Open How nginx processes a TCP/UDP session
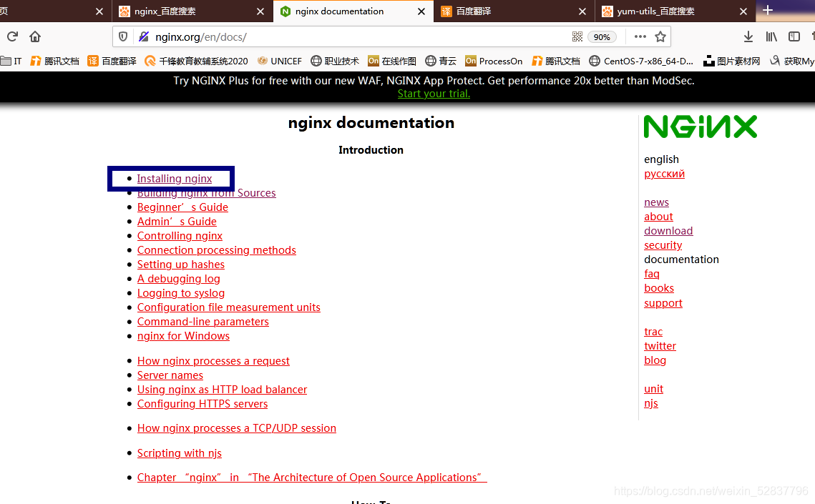 (x=237, y=428)
